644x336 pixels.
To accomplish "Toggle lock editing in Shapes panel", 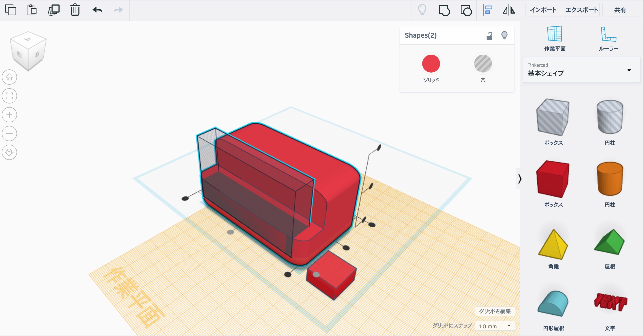I will (489, 36).
